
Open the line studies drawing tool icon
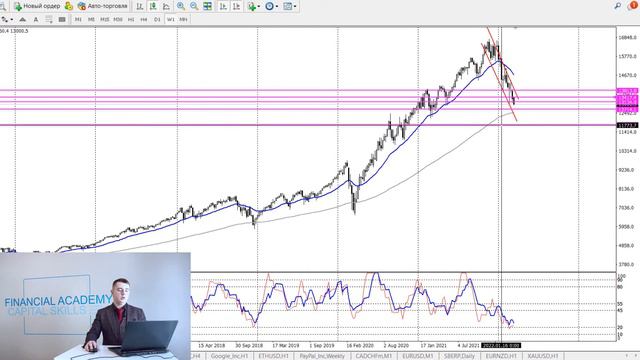5,19
